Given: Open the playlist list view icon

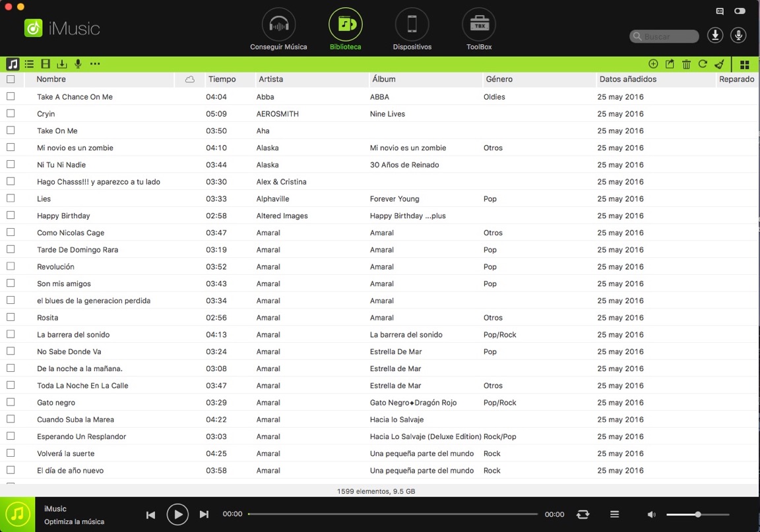Looking at the screenshot, I should pyautogui.click(x=29, y=64).
